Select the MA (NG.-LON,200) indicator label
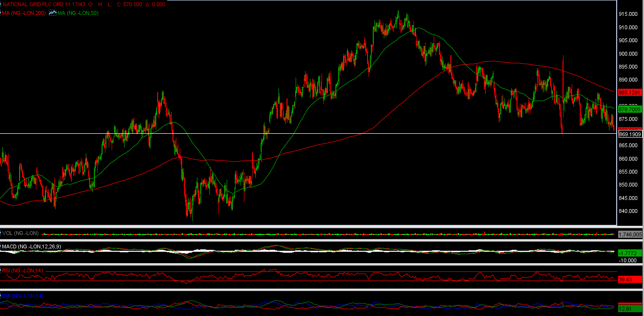The image size is (644, 316). (x=24, y=13)
